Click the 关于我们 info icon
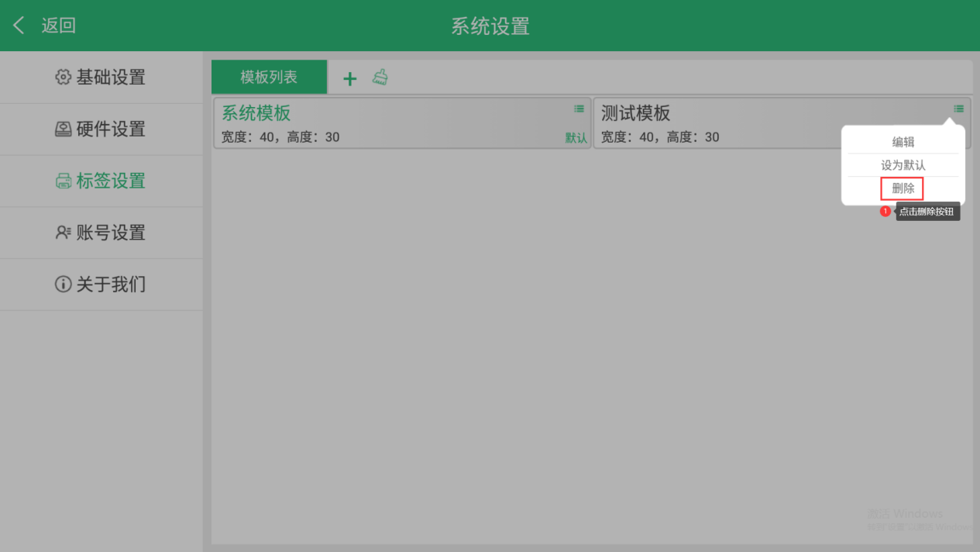This screenshot has width=980, height=552. click(63, 285)
